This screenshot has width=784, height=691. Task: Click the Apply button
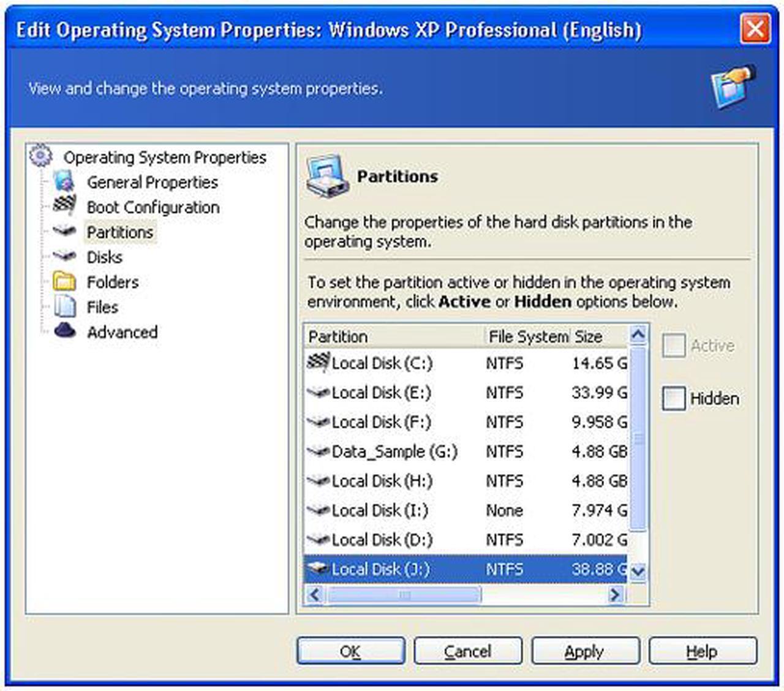585,651
